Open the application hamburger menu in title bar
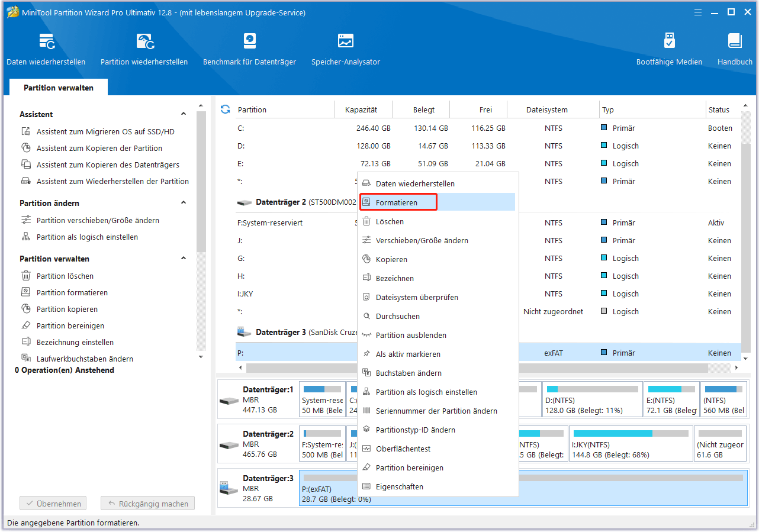The image size is (759, 532). pyautogui.click(x=699, y=12)
